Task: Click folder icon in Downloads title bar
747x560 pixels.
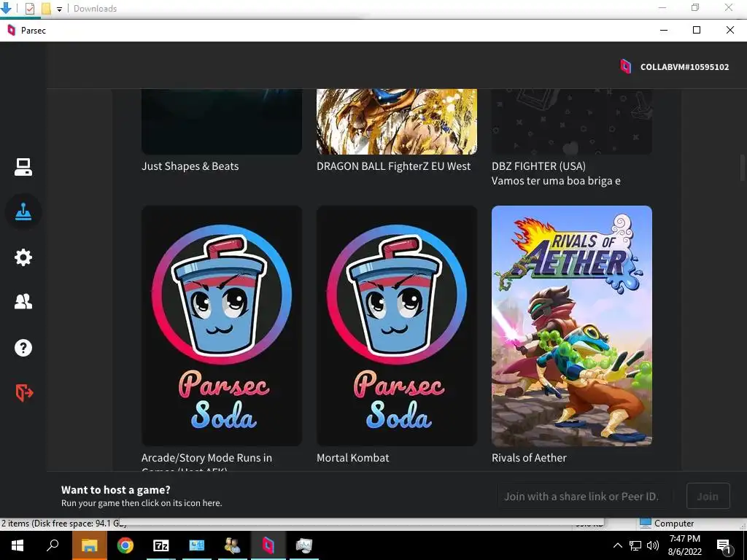Action: [46, 9]
